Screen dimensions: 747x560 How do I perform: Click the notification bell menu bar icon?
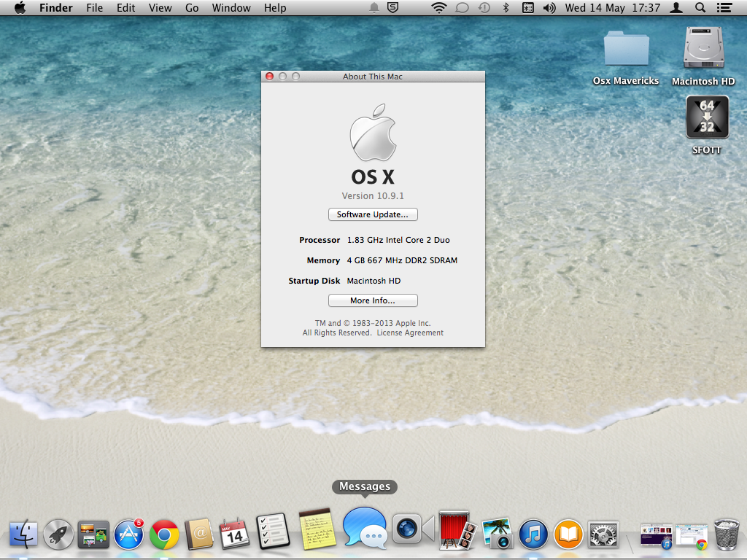pos(374,7)
